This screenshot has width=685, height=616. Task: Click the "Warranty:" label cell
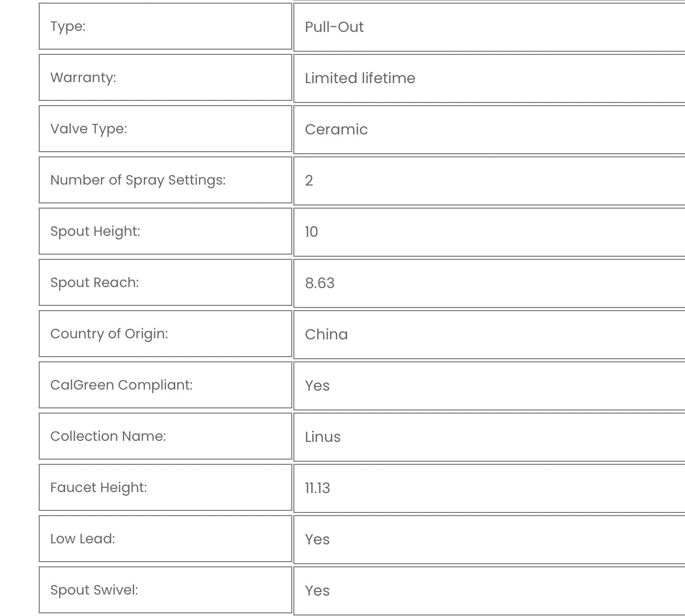tap(83, 77)
